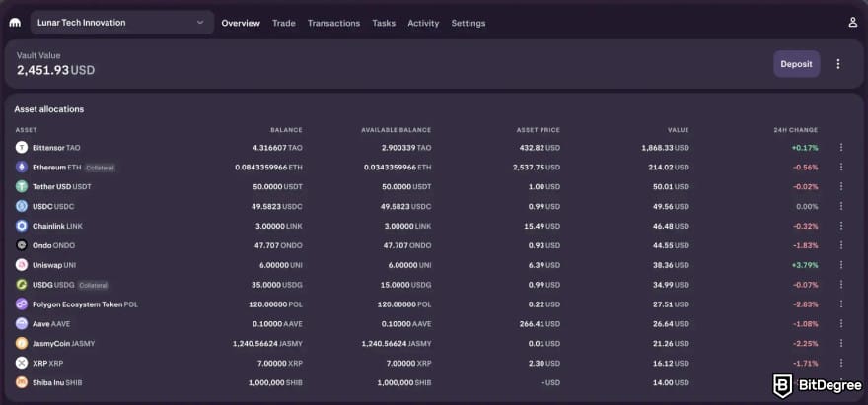Click the USDG coin icon
The height and width of the screenshot is (405, 868).
point(22,285)
